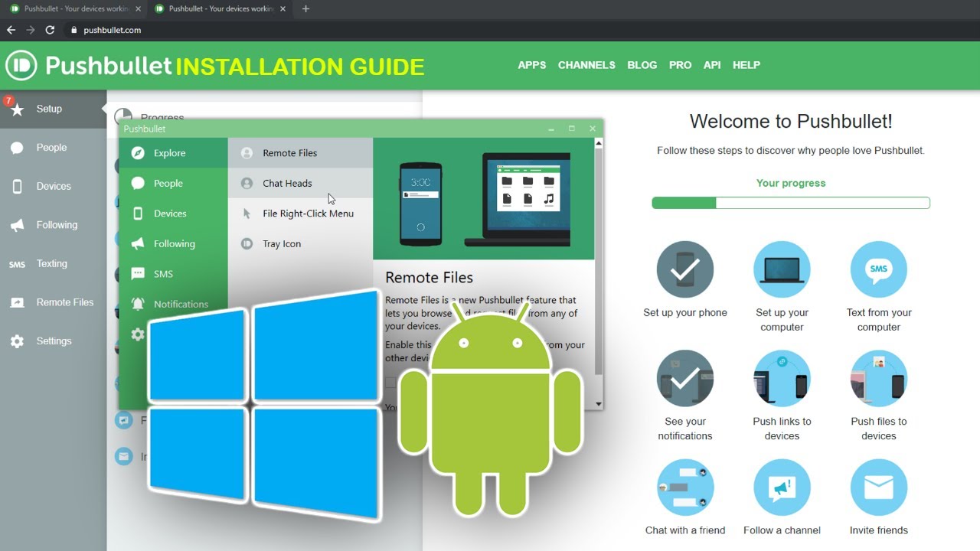Open the Texting SMS icon in website sidebar
This screenshot has height=551, width=980.
[17, 264]
